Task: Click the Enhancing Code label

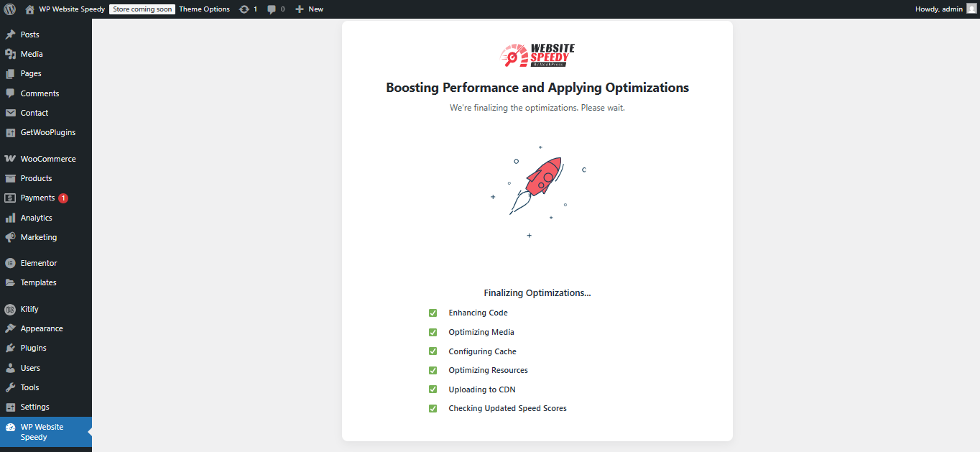Action: click(x=479, y=313)
